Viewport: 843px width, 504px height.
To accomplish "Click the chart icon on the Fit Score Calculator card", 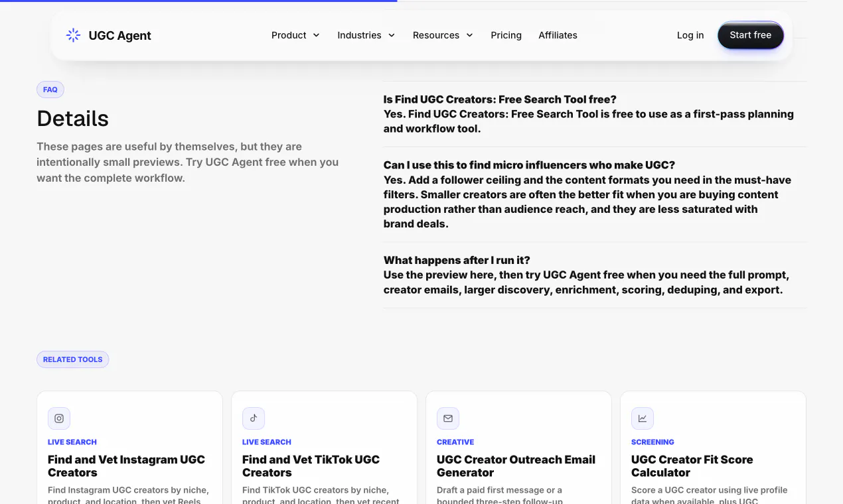I will 643,418.
